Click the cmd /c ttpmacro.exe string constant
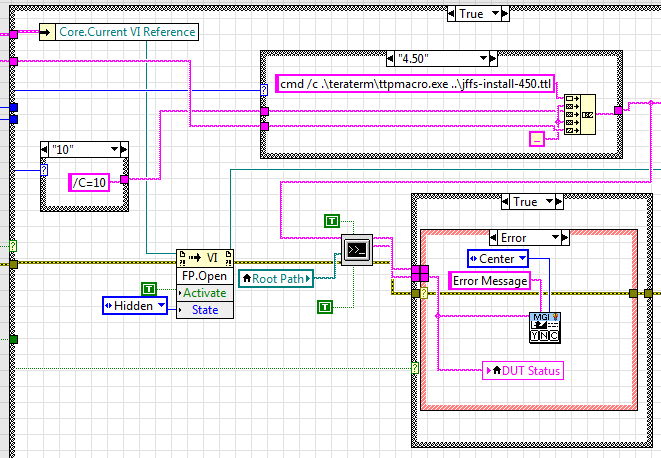This screenshot has height=458, width=661. pos(415,83)
